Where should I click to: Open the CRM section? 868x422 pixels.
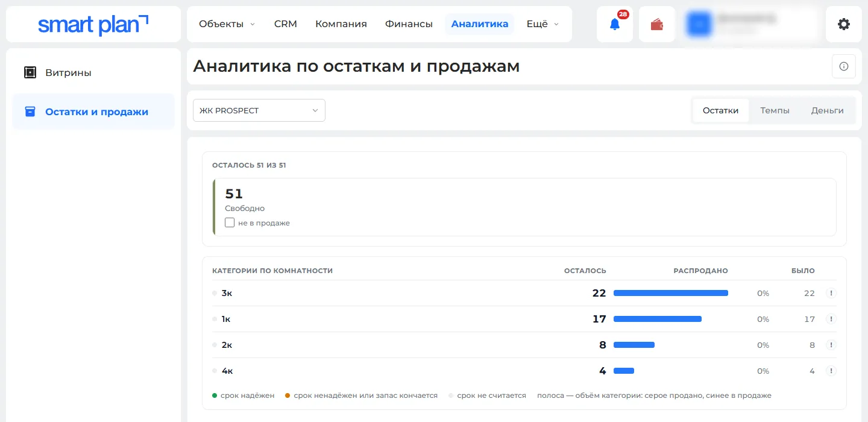286,24
